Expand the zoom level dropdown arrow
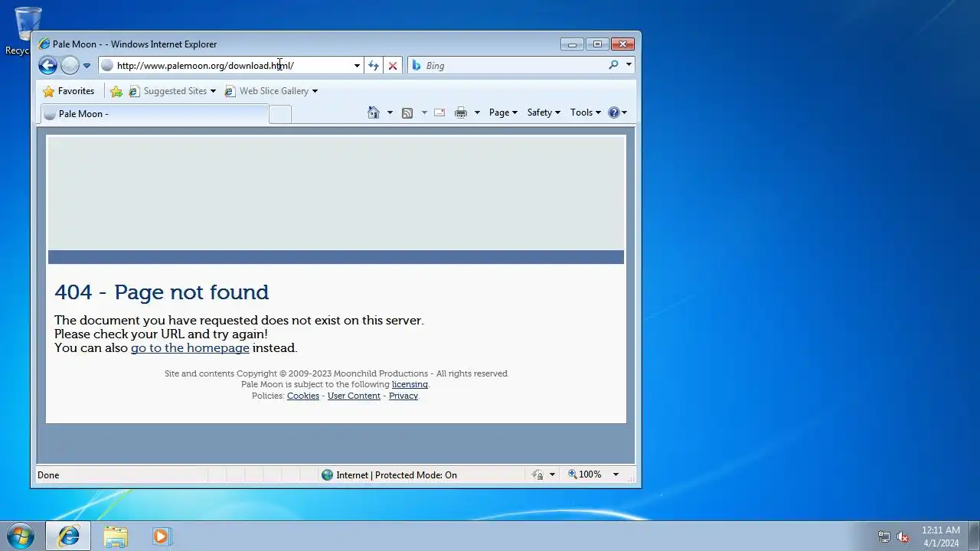 click(x=616, y=475)
